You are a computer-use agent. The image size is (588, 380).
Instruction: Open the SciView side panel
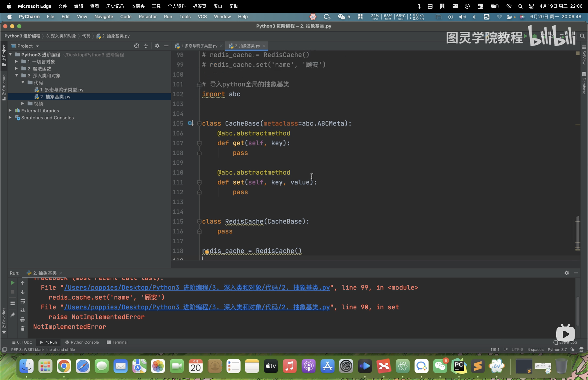pos(584,55)
